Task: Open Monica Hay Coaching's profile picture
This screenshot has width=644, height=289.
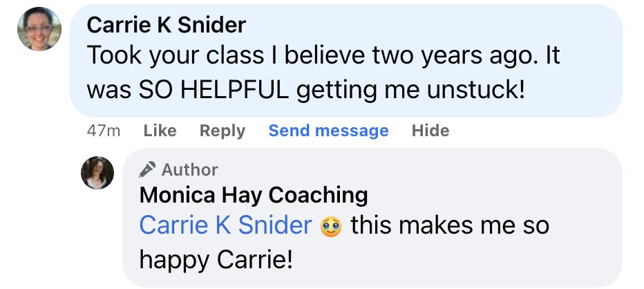Action: (x=97, y=173)
